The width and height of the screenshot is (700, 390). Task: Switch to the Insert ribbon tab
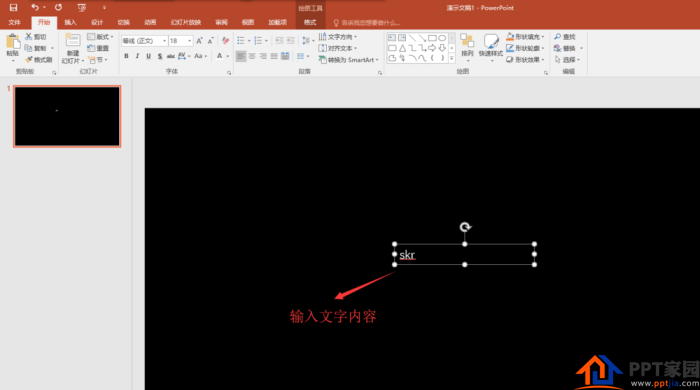click(x=70, y=22)
